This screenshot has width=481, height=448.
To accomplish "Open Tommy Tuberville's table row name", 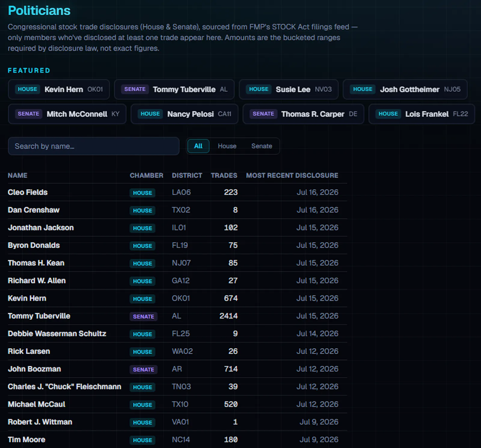I will click(39, 316).
